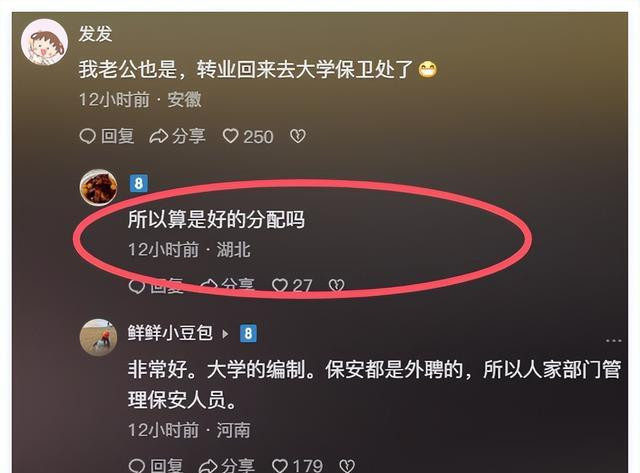The width and height of the screenshot is (640, 473).
Task: Open the food photo avatar profile
Action: (98, 187)
